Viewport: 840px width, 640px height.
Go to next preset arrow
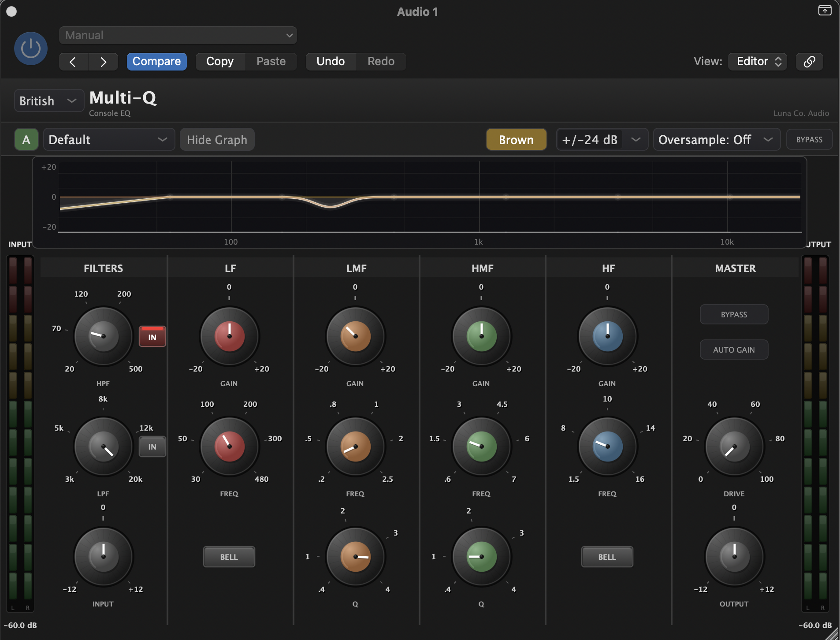[x=103, y=62]
